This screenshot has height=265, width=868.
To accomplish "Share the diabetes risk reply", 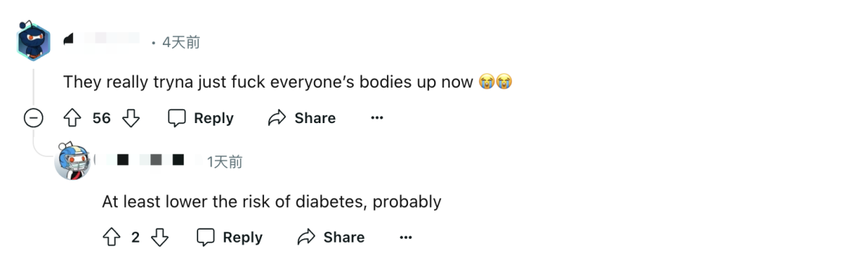I will [331, 237].
